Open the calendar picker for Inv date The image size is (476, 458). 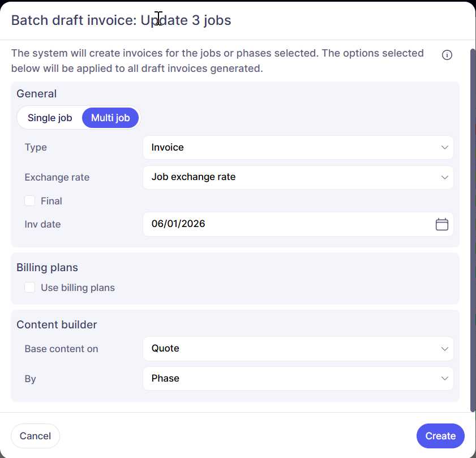click(441, 224)
